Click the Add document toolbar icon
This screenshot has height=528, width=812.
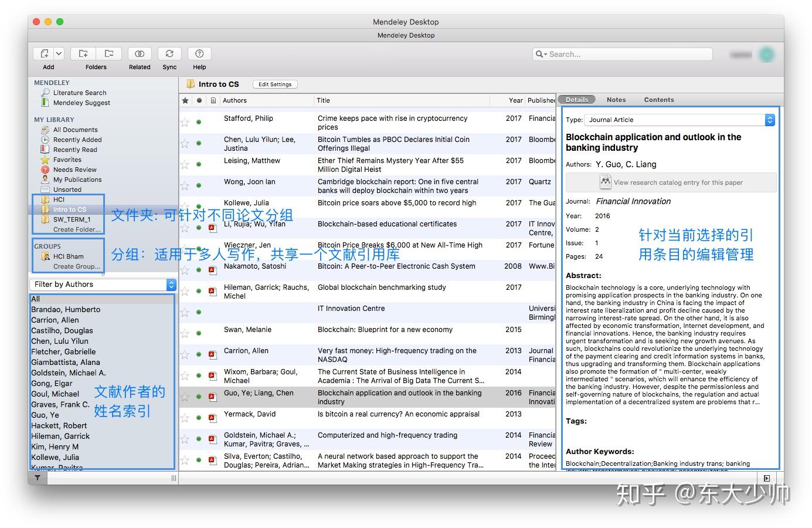click(x=45, y=53)
